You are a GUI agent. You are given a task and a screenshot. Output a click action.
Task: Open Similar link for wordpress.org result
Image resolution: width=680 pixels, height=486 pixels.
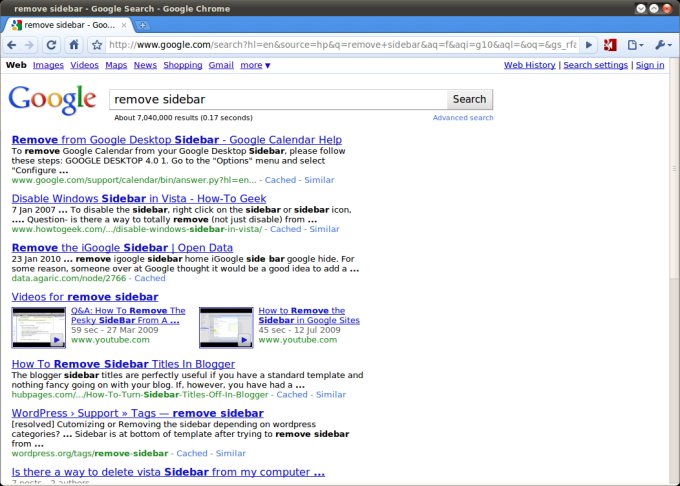click(x=231, y=453)
